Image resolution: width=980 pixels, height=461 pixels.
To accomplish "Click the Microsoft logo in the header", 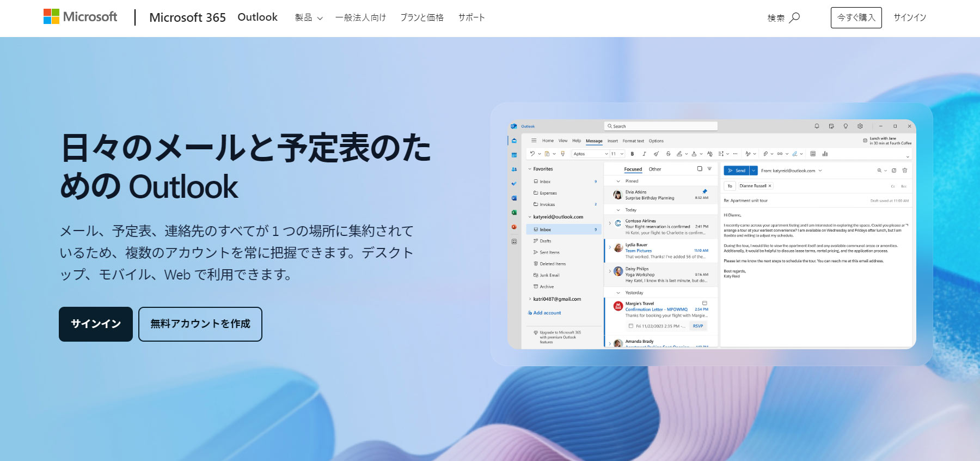I will [x=80, y=17].
